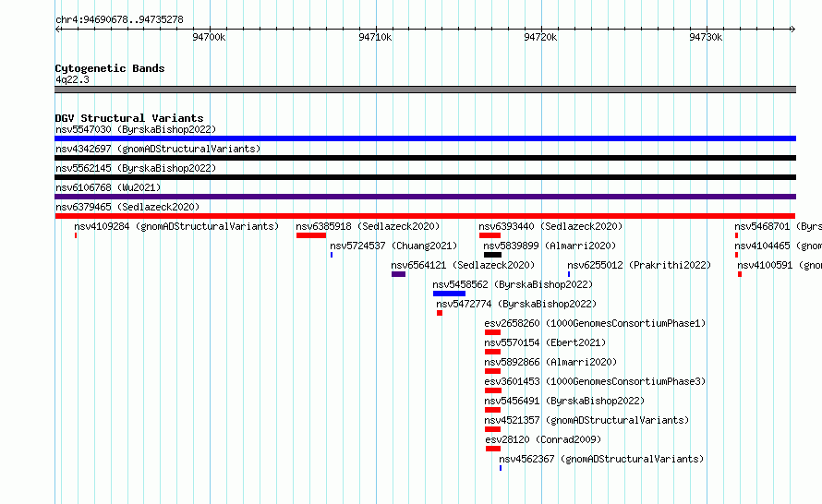This screenshot has width=822, height=504.
Task: Click the left arrow of the ruler
Action: (x=58, y=29)
